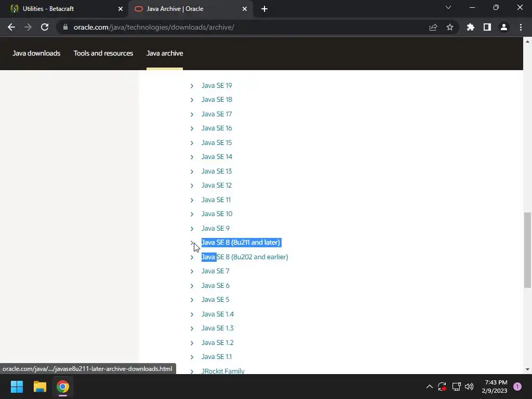Open File Explorer from the taskbar
Viewport: 532px width, 399px height.
(x=39, y=387)
